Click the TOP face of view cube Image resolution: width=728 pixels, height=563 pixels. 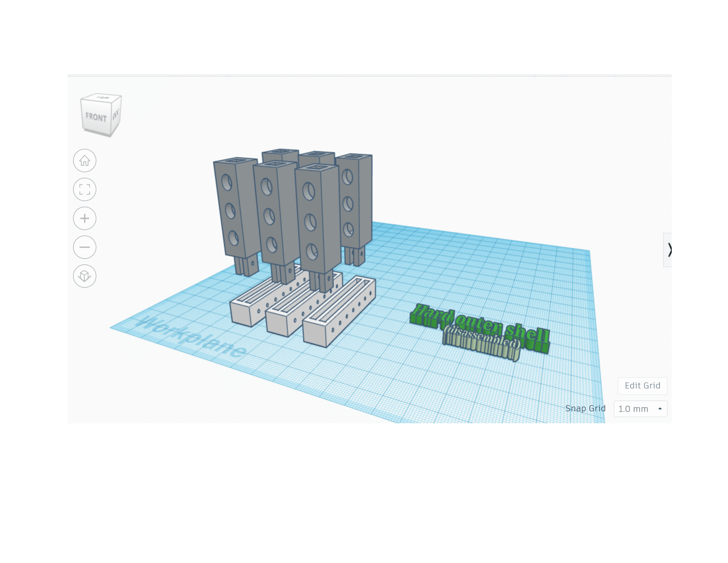coord(102,97)
